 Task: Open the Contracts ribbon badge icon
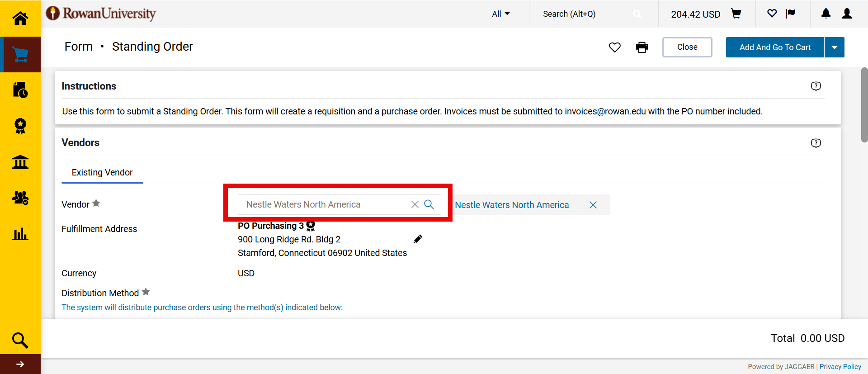pos(20,126)
